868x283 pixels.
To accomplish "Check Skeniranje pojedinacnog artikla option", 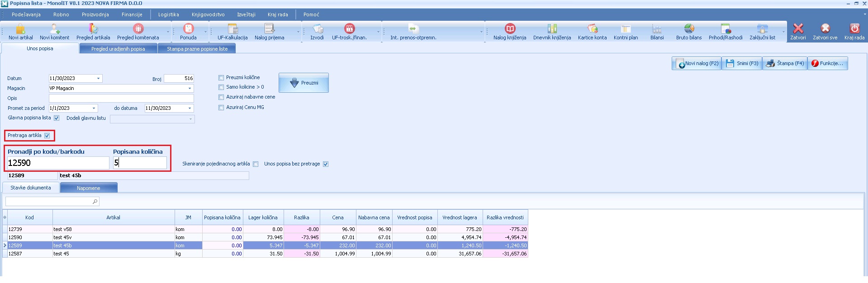I will point(256,164).
